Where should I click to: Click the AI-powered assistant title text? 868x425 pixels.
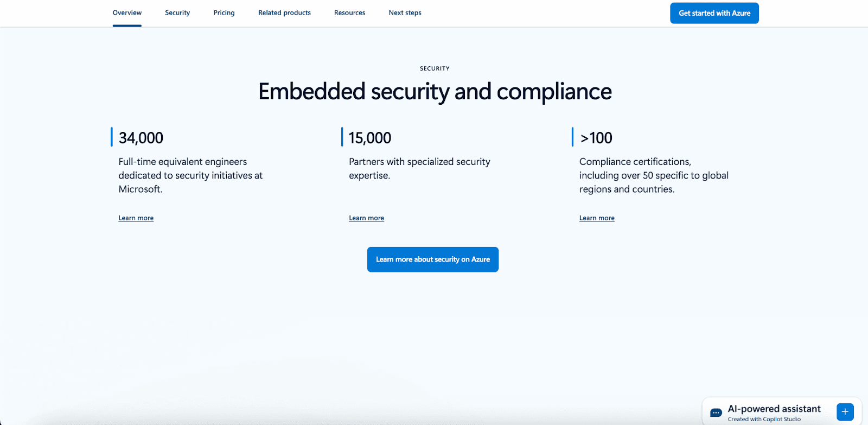click(774, 409)
